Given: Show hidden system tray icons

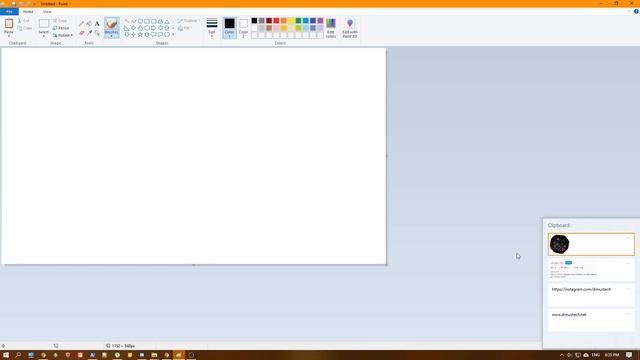Looking at the screenshot, I should (562, 355).
